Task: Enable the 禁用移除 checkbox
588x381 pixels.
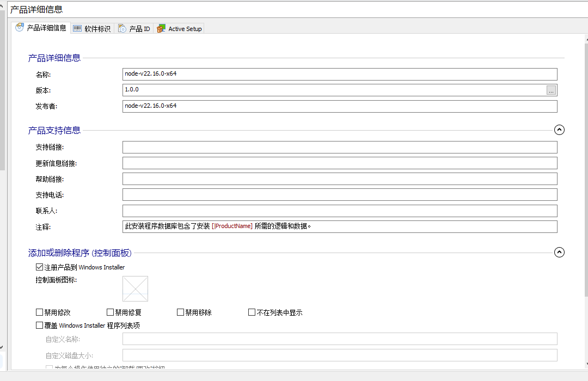Action: tap(180, 312)
